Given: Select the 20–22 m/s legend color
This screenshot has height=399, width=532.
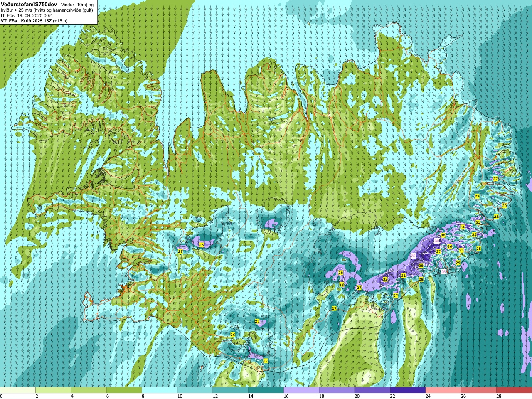Looking at the screenshot, I should 372,390.
